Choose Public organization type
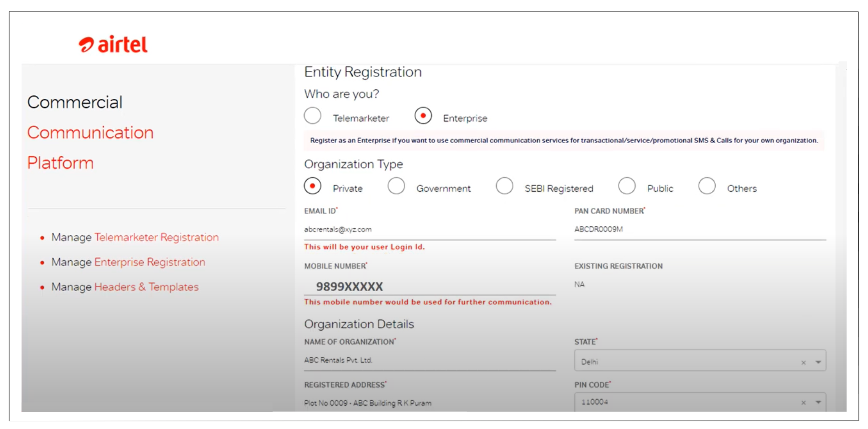This screenshot has height=429, width=868. coord(627,186)
